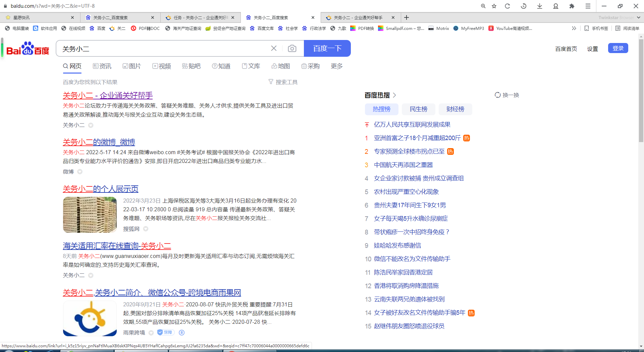Expand dropdown beside 雨果跨境 source

(151, 333)
